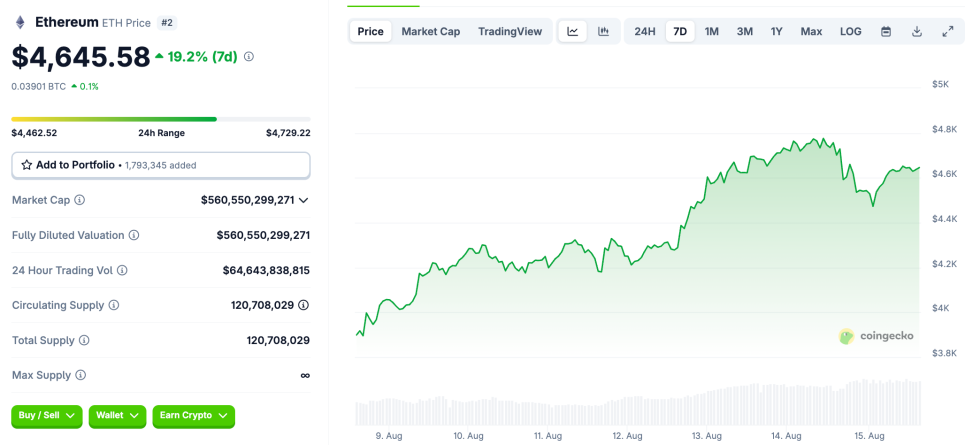Viewport: 980px width, 445px height.
Task: Open the Buy / Sell dropdown
Action: tap(46, 416)
